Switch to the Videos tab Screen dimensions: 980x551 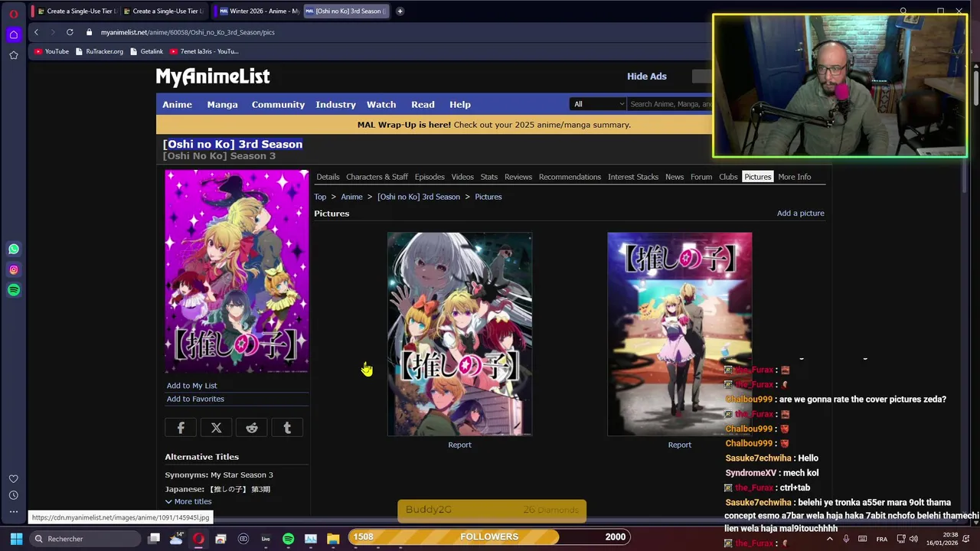[x=462, y=177]
